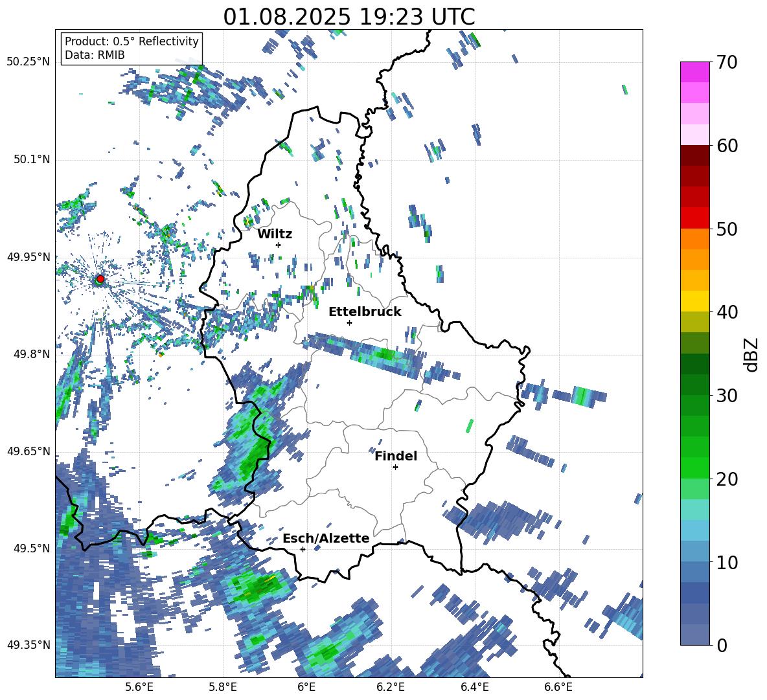The image size is (767, 700).
Task: Select the Findel city label
Action: (x=396, y=456)
